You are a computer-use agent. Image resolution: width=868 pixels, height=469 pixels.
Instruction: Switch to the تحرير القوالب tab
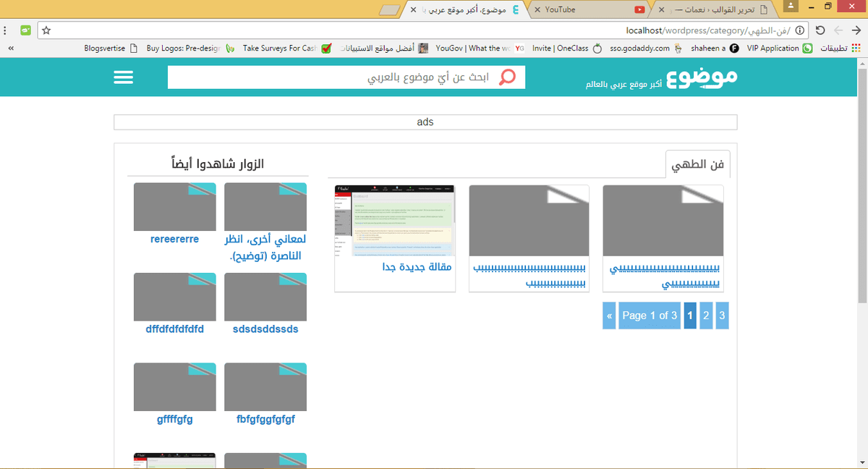[x=712, y=9]
